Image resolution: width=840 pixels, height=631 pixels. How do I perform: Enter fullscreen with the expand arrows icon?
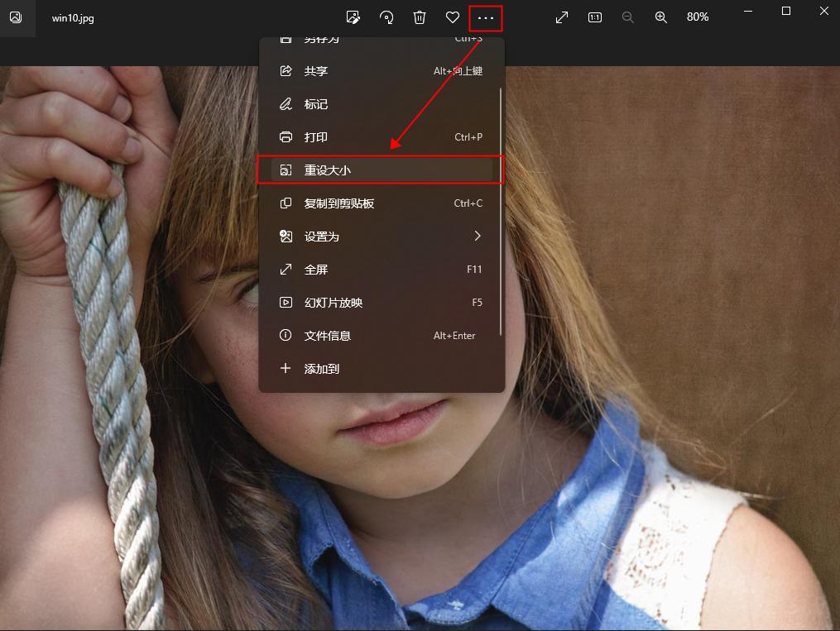562,17
